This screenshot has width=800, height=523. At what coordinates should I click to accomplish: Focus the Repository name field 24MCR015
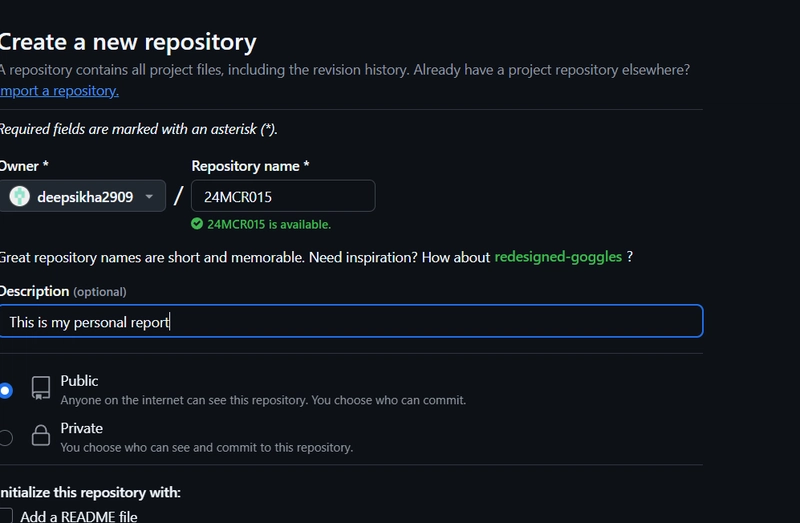(283, 196)
